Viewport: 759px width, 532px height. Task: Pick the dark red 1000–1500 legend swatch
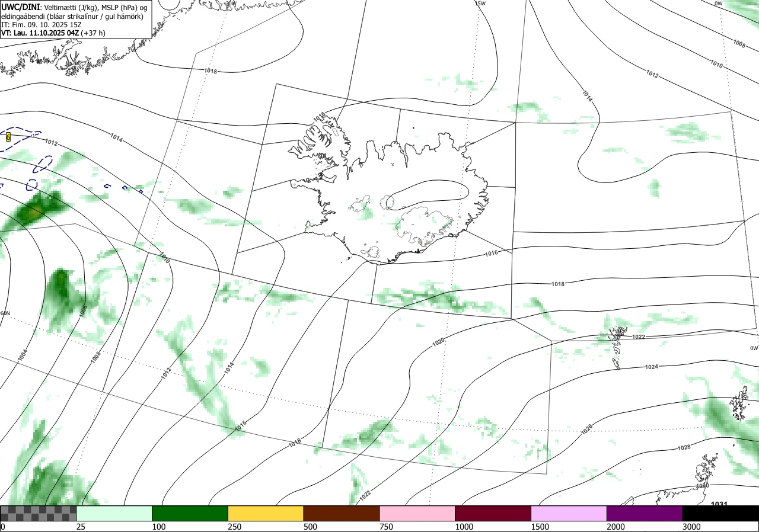coord(493,513)
